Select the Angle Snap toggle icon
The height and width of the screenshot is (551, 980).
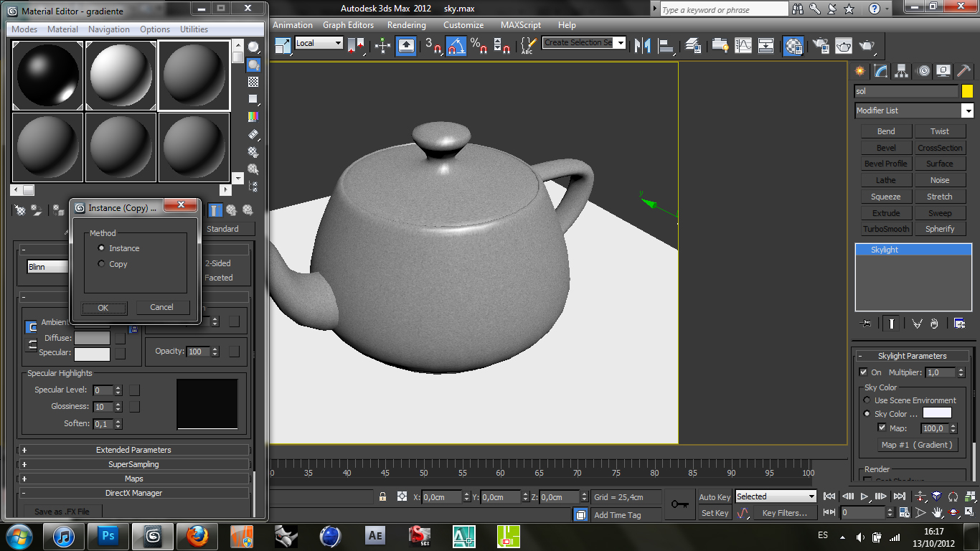point(456,46)
